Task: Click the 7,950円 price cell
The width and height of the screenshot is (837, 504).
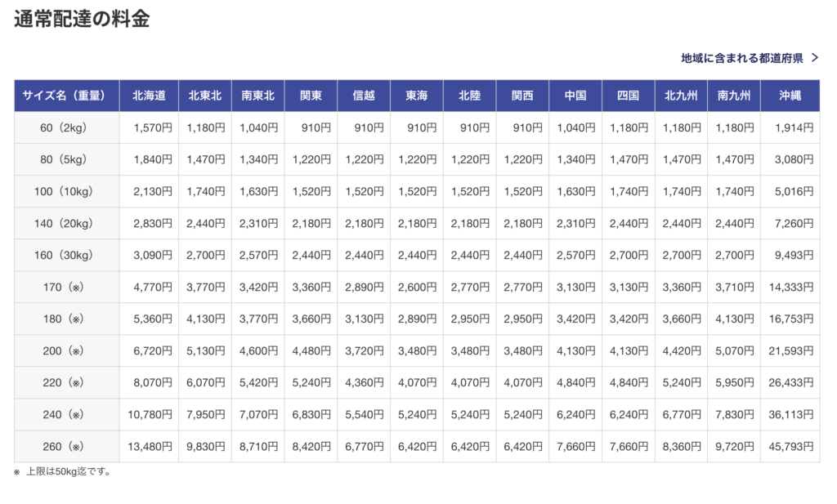Action: (205, 414)
